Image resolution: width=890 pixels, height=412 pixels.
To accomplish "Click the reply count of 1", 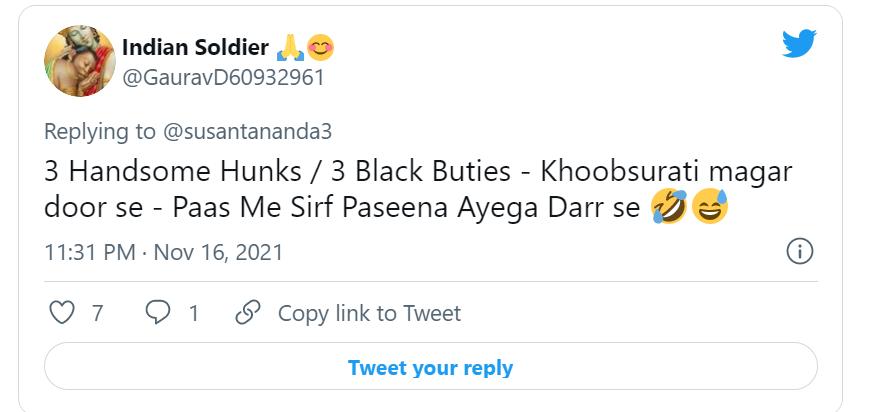I will [193, 313].
